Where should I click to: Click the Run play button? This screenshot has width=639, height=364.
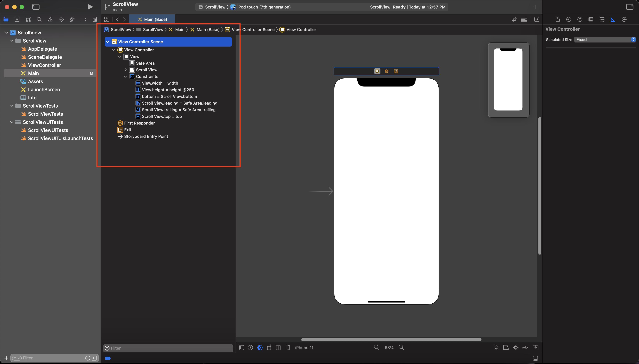90,7
